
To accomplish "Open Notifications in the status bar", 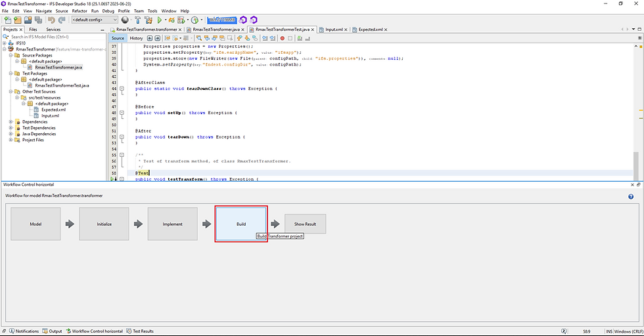I will click(24, 331).
